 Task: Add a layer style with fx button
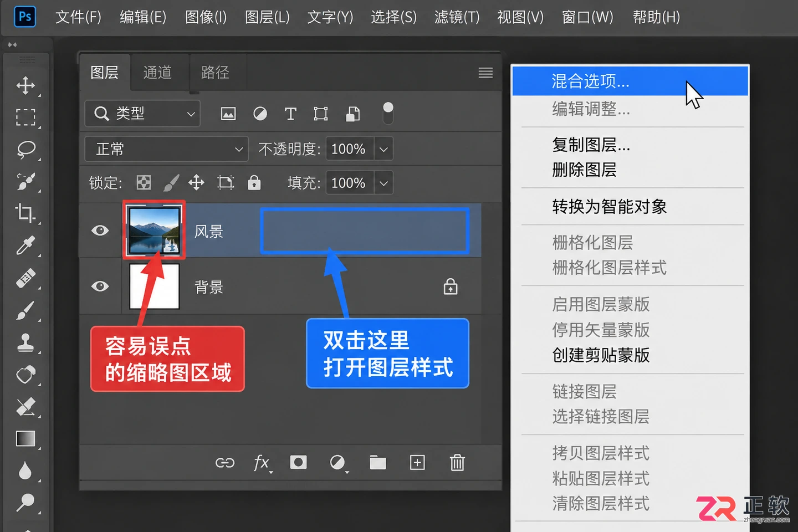tap(262, 463)
